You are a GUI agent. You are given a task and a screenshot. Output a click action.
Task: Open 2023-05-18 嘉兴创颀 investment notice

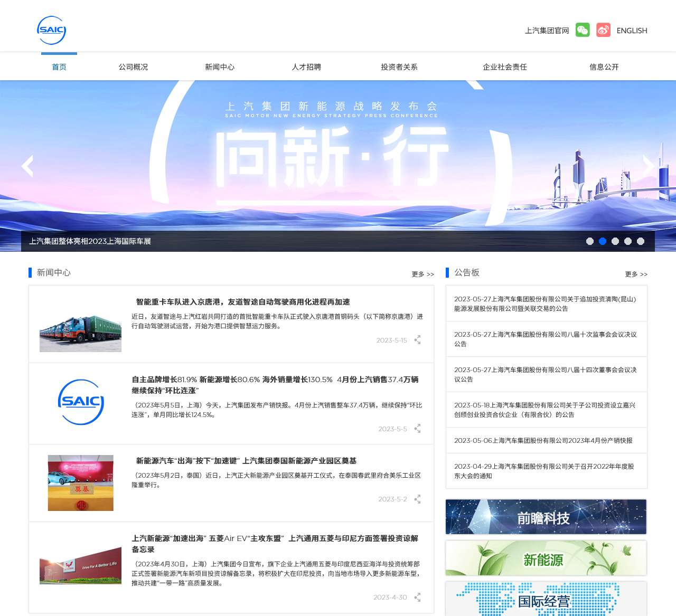pos(546,410)
